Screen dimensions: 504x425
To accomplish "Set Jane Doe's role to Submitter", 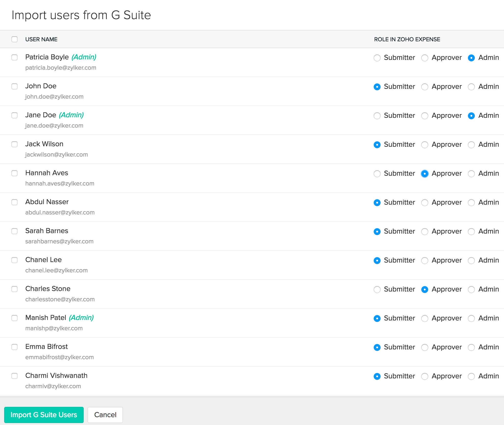I will 377,116.
